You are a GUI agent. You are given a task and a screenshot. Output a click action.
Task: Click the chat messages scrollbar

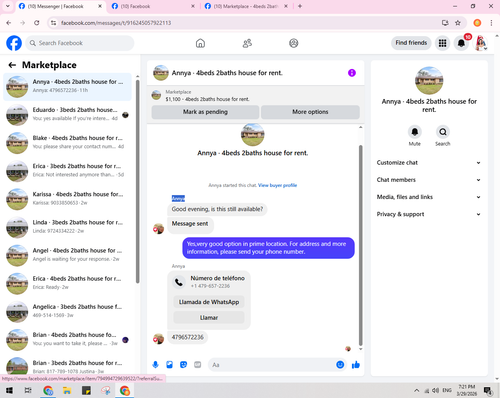(x=360, y=245)
